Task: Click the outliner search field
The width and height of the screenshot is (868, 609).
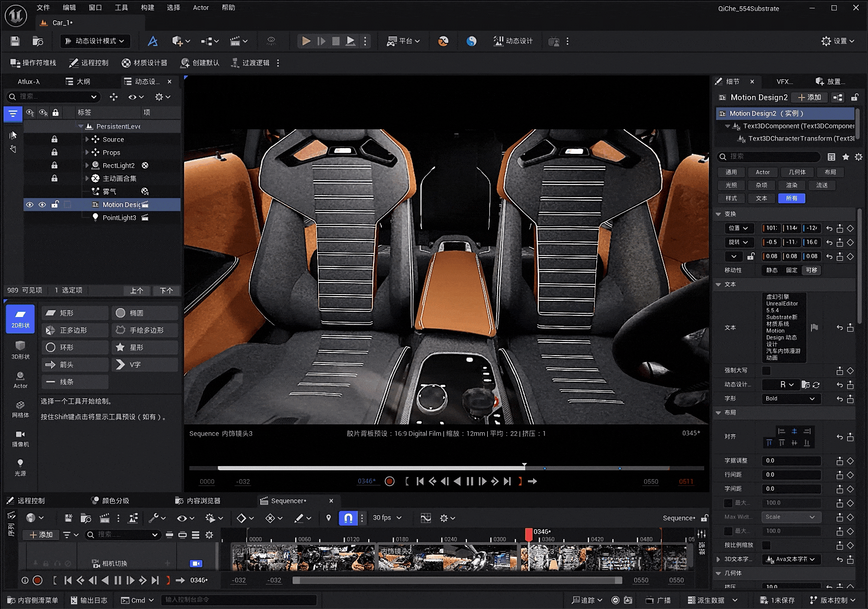Action: (x=52, y=97)
